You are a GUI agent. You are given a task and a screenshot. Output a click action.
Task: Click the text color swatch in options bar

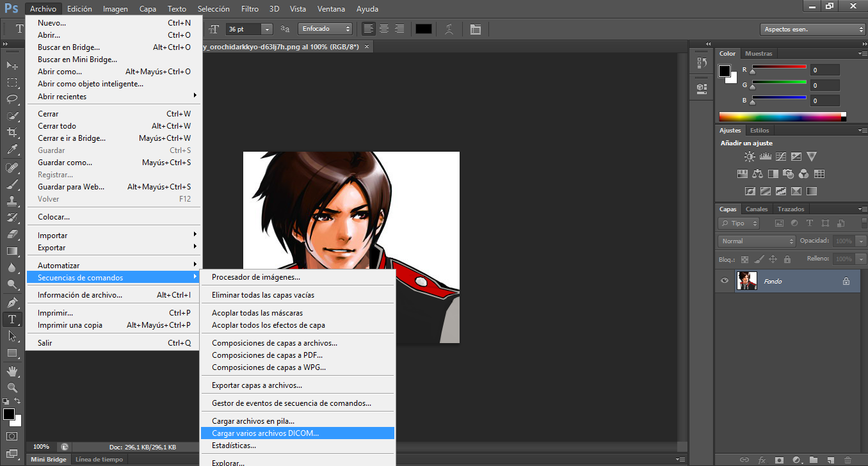[x=424, y=29]
